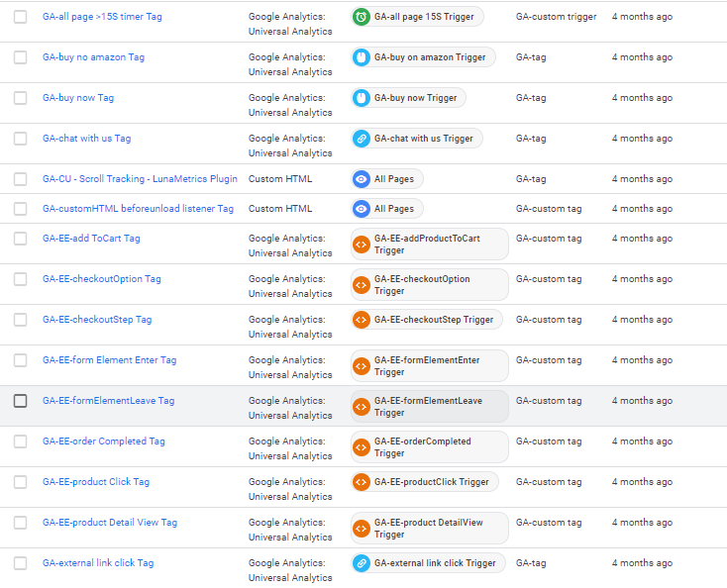
Task: Open GA-buy now Tag
Action: pyautogui.click(x=78, y=98)
